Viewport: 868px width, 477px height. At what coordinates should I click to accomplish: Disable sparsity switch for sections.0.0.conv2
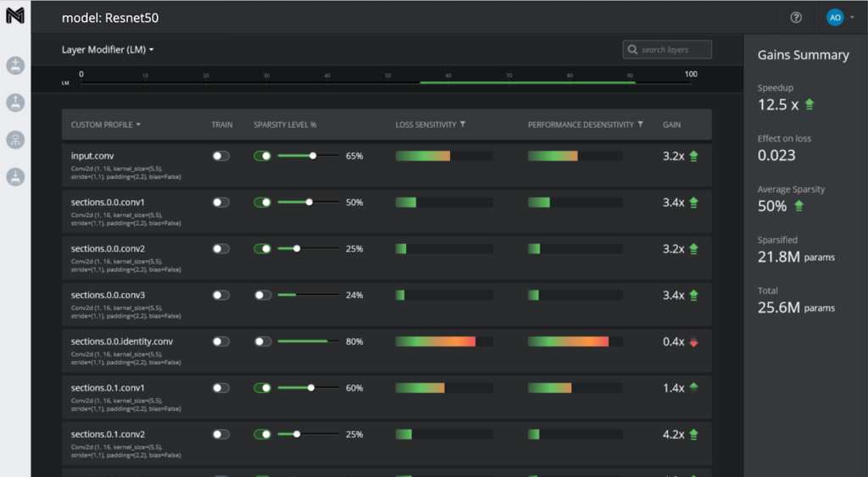click(263, 249)
